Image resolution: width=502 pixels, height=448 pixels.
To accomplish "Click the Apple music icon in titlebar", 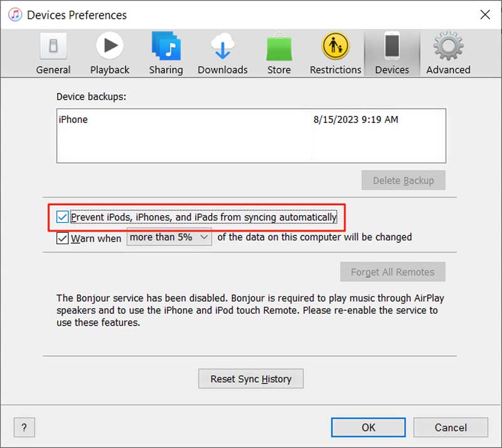I will click(14, 14).
